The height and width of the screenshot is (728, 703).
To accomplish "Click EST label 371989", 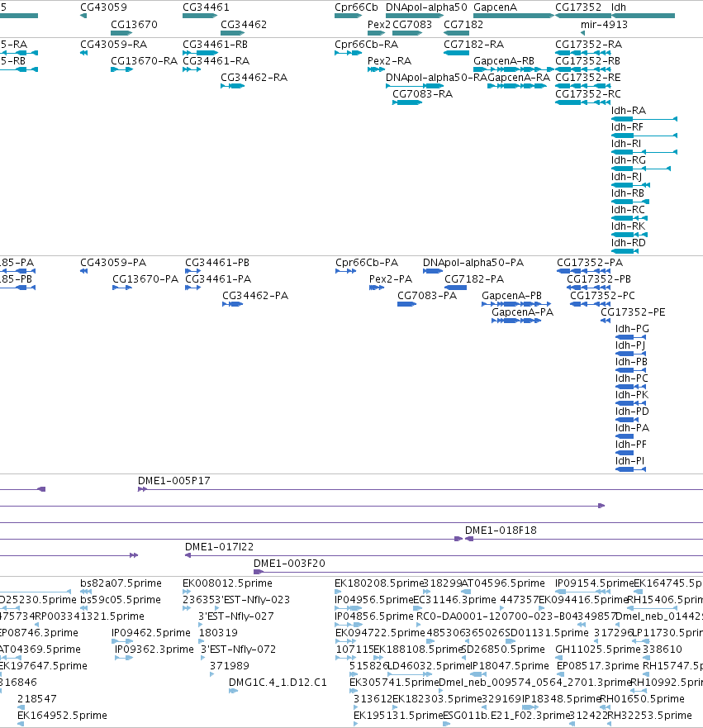I will point(229,666).
